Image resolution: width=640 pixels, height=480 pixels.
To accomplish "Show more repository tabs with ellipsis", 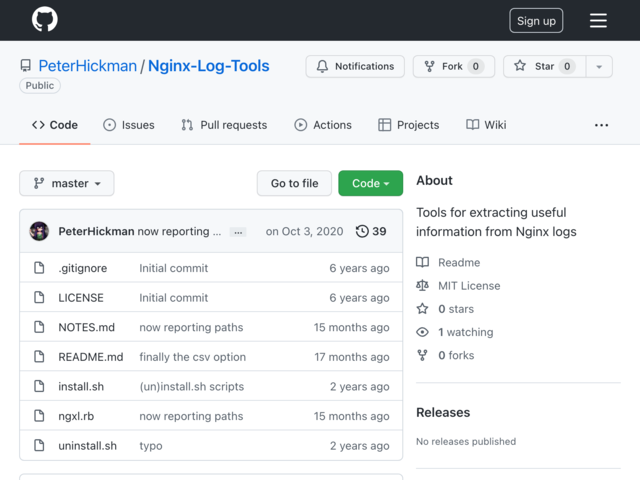I will (601, 125).
